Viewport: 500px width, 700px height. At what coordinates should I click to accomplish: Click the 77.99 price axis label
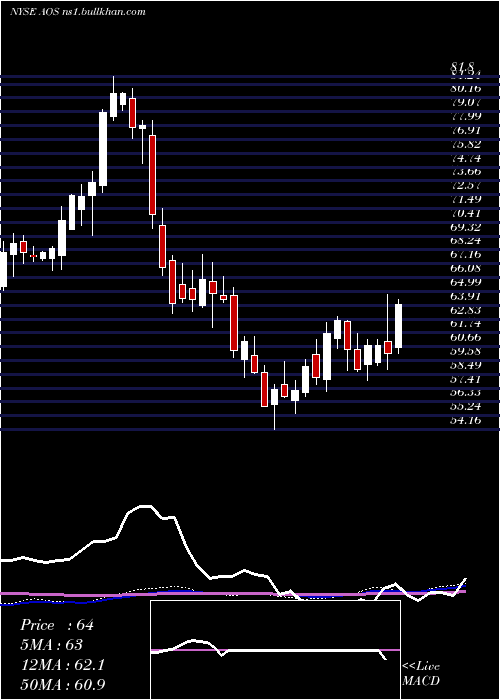click(x=466, y=116)
